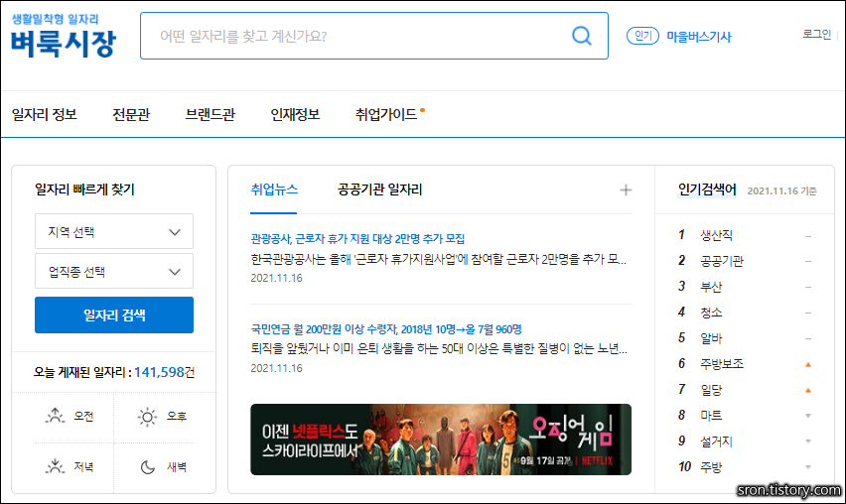Image resolution: width=846 pixels, height=504 pixels.
Task: Click the Netflix 오징어게임 banner
Action: [441, 440]
